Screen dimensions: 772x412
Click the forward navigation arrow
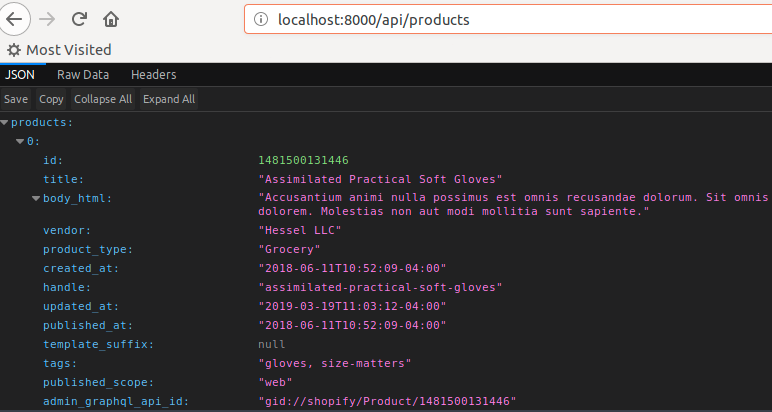click(47, 19)
